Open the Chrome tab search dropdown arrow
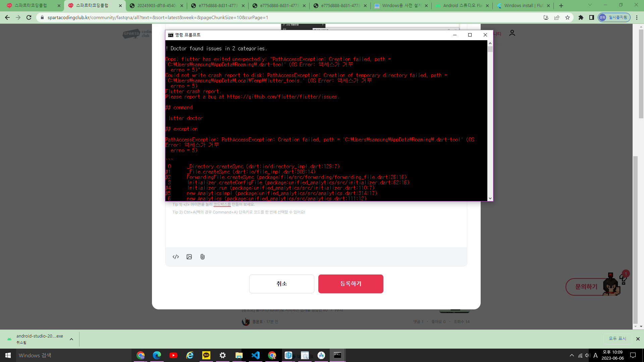 click(x=590, y=5)
